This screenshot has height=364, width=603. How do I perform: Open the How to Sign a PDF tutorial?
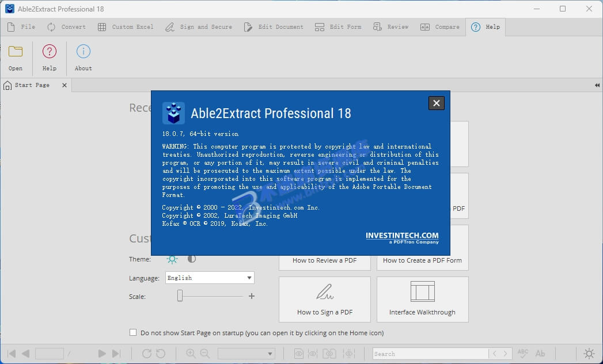[x=325, y=299]
